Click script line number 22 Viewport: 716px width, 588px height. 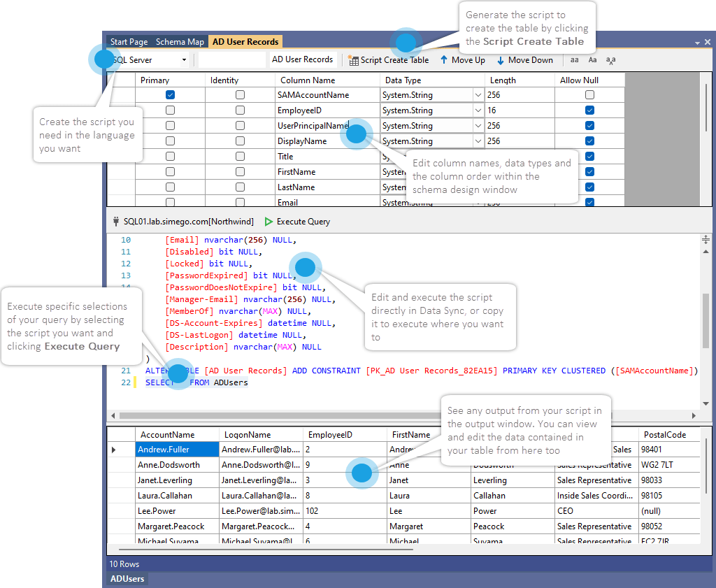pyautogui.click(x=126, y=382)
